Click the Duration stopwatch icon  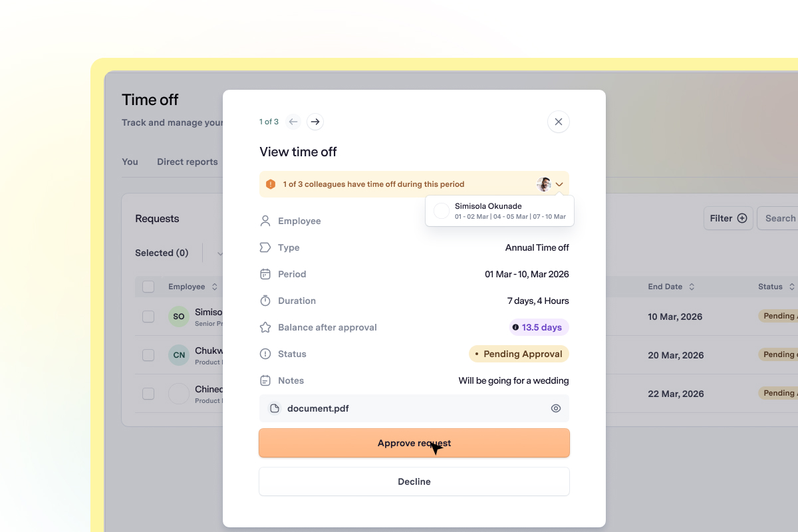coord(265,301)
